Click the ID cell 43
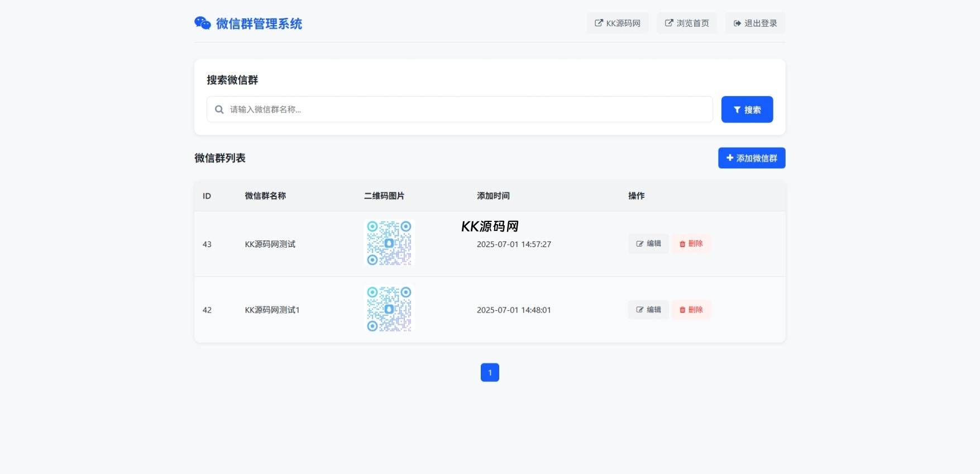 [x=207, y=244]
